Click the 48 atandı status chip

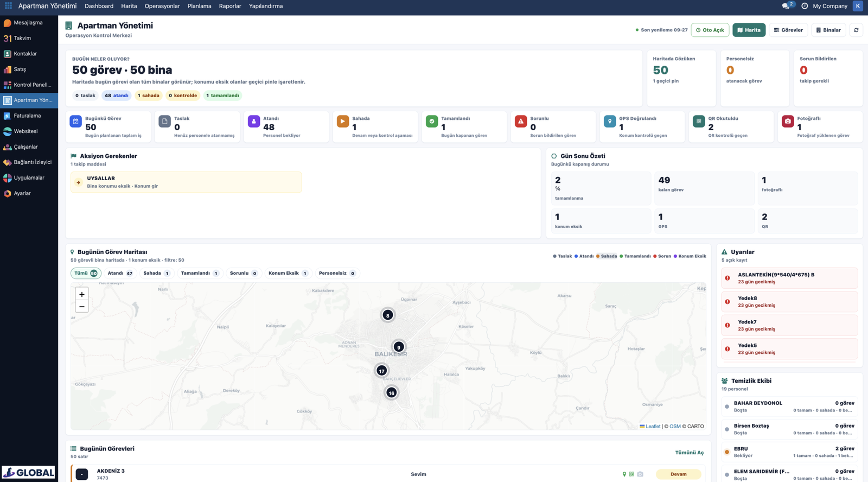pyautogui.click(x=117, y=96)
